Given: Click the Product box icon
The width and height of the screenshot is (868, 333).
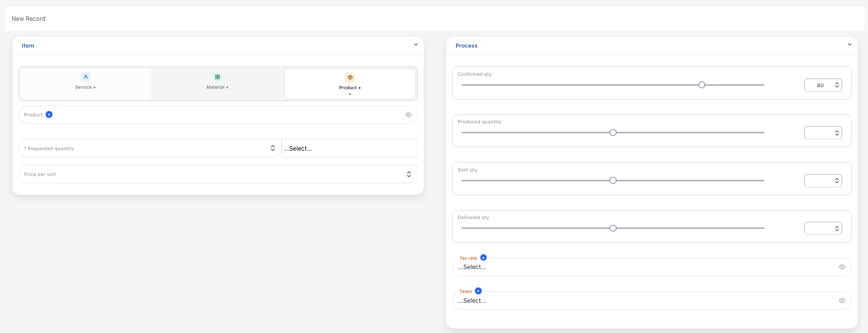Looking at the screenshot, I should pyautogui.click(x=350, y=77).
